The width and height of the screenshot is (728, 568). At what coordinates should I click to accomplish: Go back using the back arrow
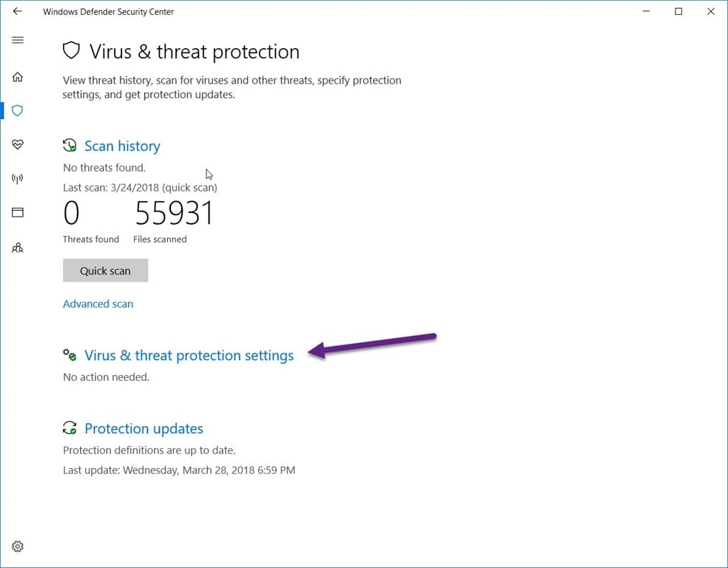pos(17,11)
